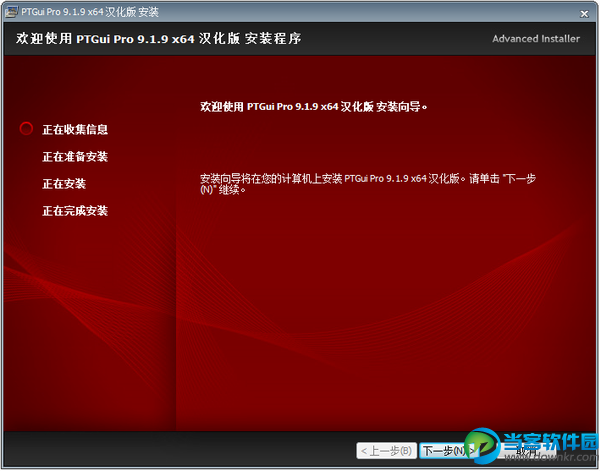Click the installer icon in title bar
The image size is (600, 471).
pos(11,12)
